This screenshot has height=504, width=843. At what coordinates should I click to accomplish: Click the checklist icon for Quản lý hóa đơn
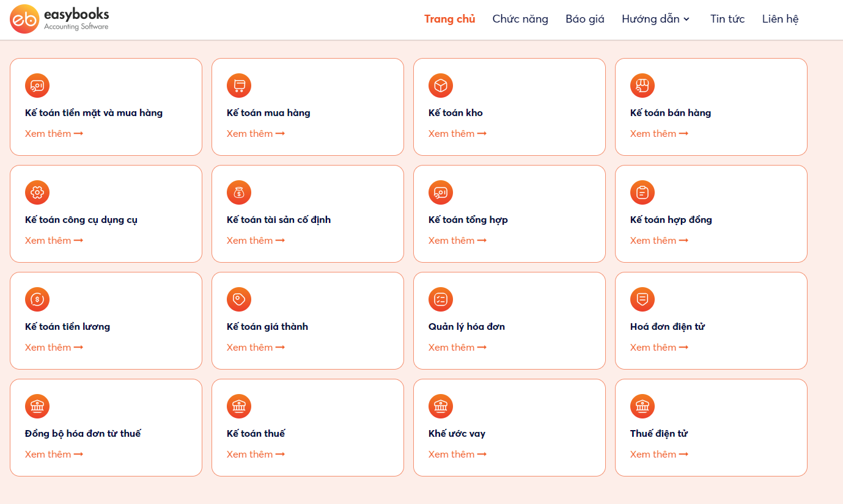(441, 300)
